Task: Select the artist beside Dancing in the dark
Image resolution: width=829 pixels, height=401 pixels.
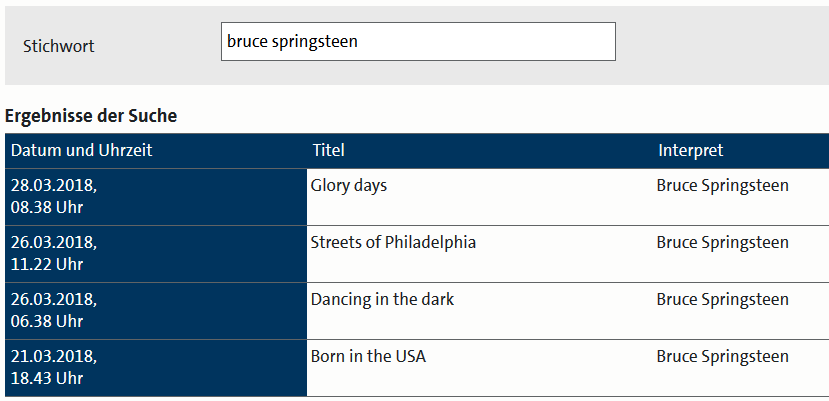Action: pos(722,300)
